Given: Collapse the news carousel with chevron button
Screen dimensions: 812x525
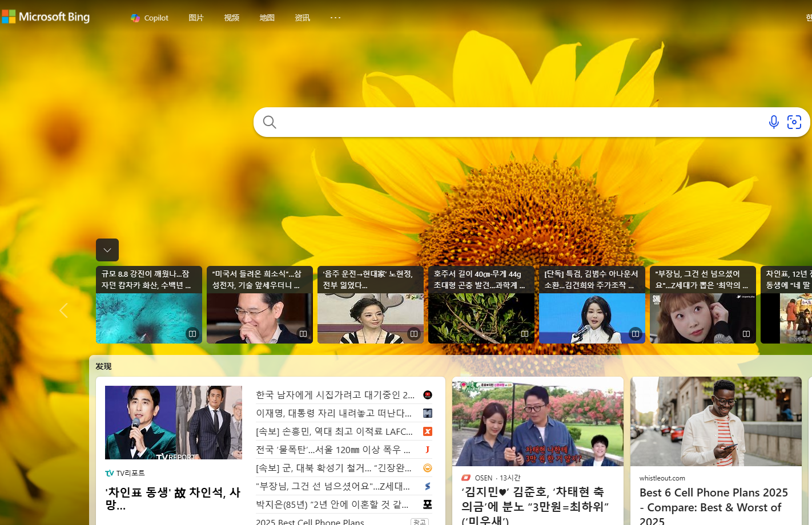Looking at the screenshot, I should 107,250.
